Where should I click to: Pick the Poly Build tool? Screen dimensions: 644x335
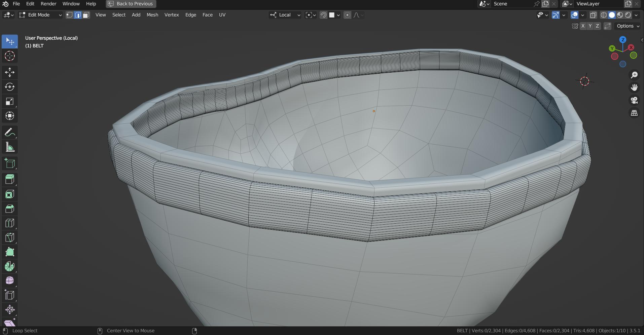pyautogui.click(x=10, y=252)
